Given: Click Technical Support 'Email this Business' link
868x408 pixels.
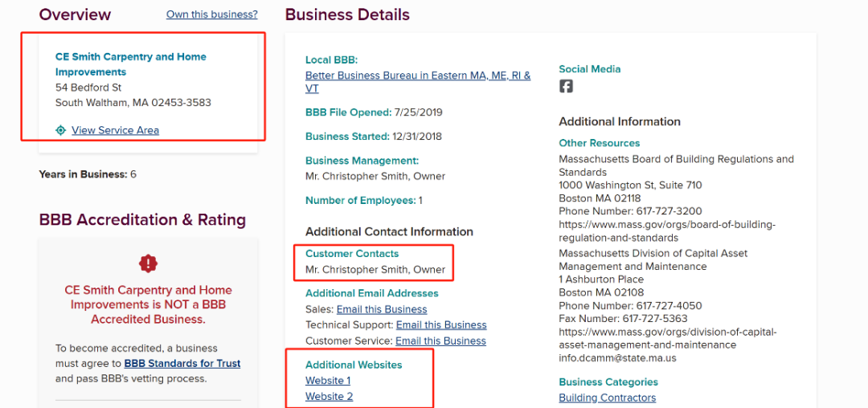Looking at the screenshot, I should (441, 324).
